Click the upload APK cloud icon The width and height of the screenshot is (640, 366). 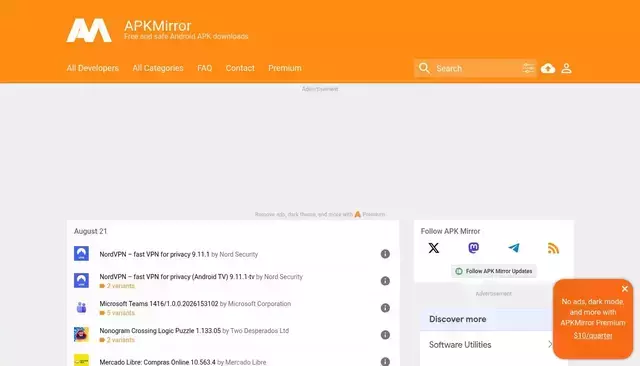tap(548, 68)
